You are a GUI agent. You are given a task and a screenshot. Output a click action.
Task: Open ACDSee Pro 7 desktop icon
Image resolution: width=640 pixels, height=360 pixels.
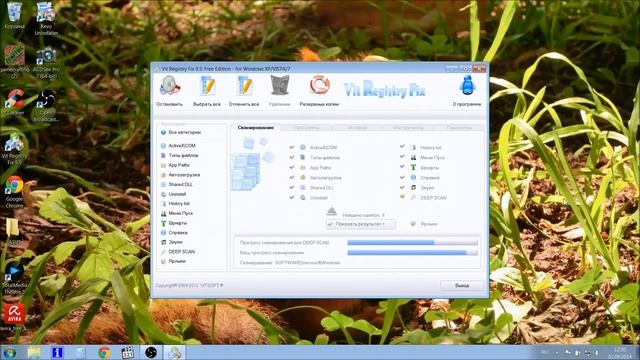click(46, 62)
